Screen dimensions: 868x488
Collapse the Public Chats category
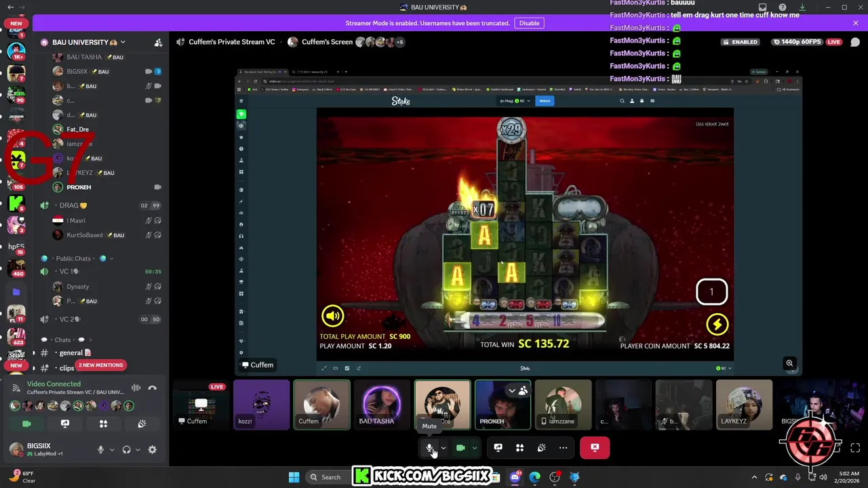tap(77, 258)
